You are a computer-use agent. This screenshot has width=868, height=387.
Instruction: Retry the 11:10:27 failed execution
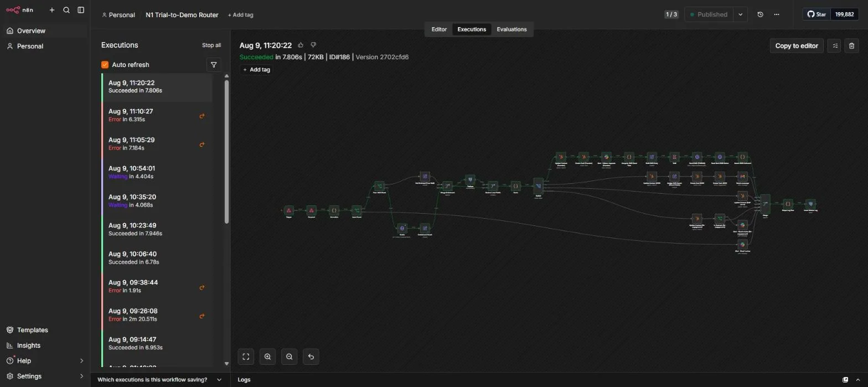[202, 116]
